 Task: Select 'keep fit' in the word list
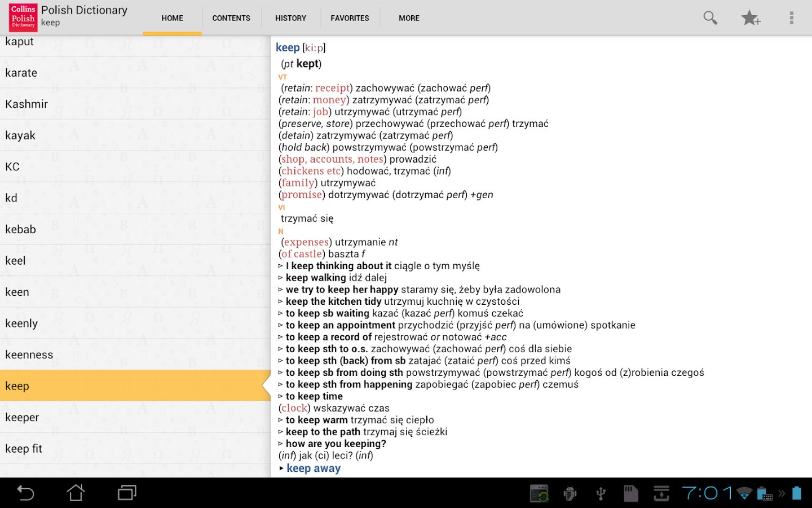click(135, 449)
